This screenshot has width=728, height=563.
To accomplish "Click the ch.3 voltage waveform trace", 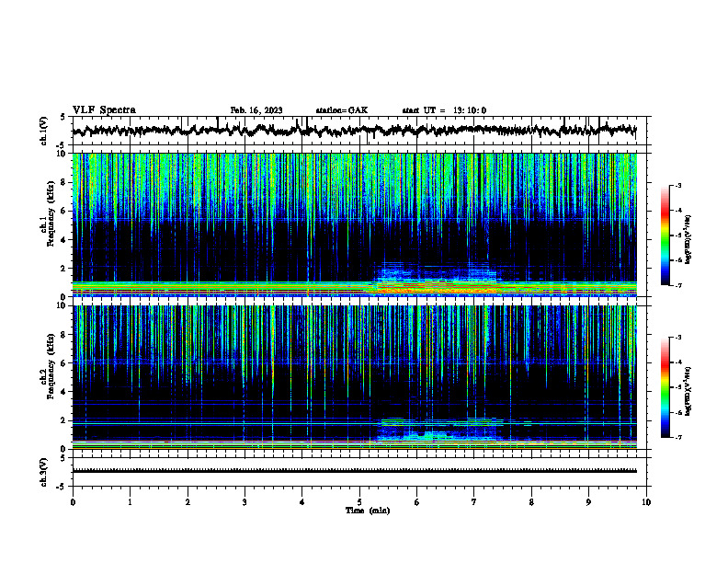I will pyautogui.click(x=354, y=471).
